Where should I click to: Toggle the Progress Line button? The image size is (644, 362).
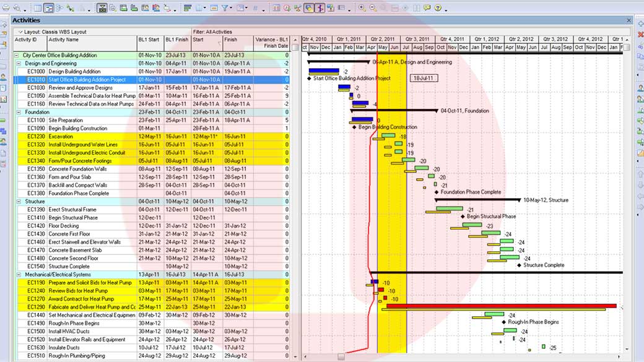pos(320,8)
